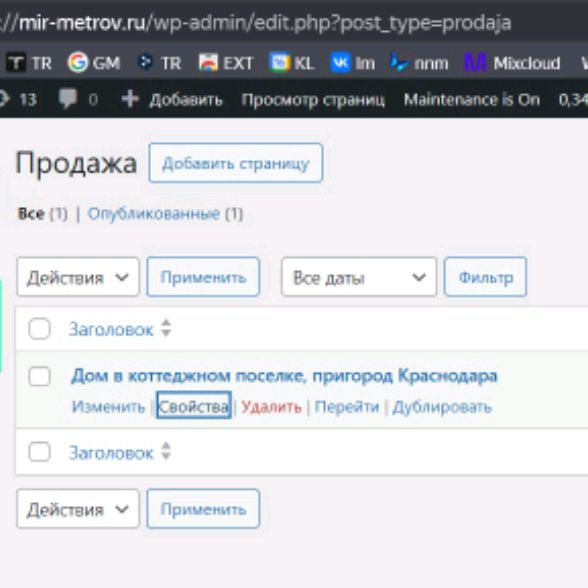Click Maintenance is On in admin bar

pos(472,100)
